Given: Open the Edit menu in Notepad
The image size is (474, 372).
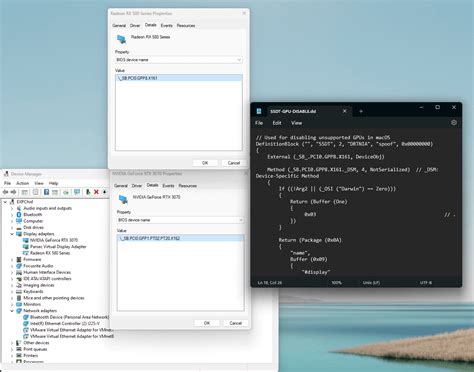Looking at the screenshot, I should pyautogui.click(x=277, y=123).
